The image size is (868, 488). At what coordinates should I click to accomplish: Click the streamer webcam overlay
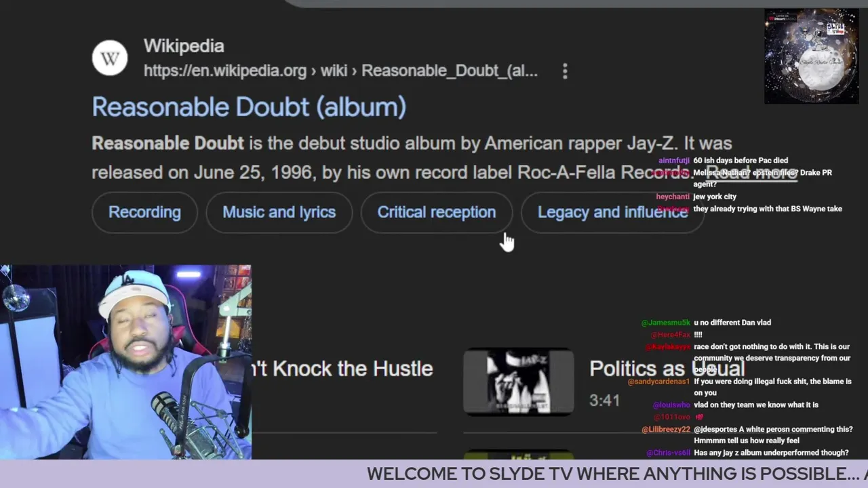click(x=125, y=363)
